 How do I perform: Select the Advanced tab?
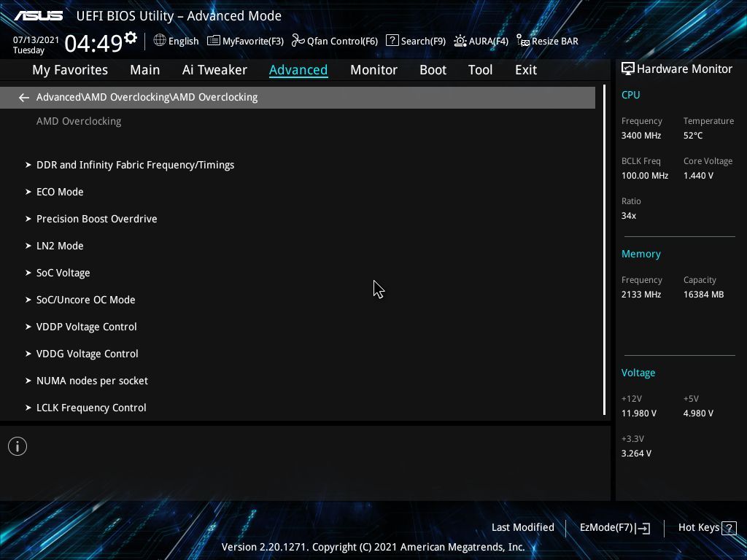pyautogui.click(x=298, y=70)
